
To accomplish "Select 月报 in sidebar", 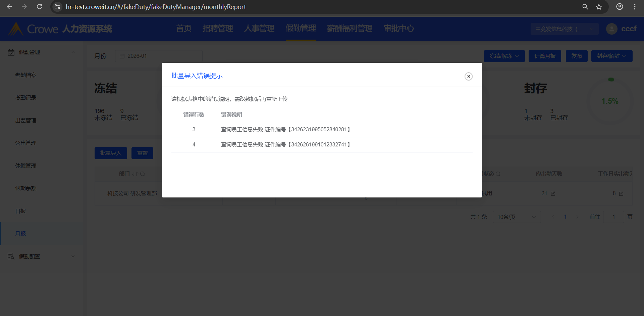I will click(x=20, y=234).
